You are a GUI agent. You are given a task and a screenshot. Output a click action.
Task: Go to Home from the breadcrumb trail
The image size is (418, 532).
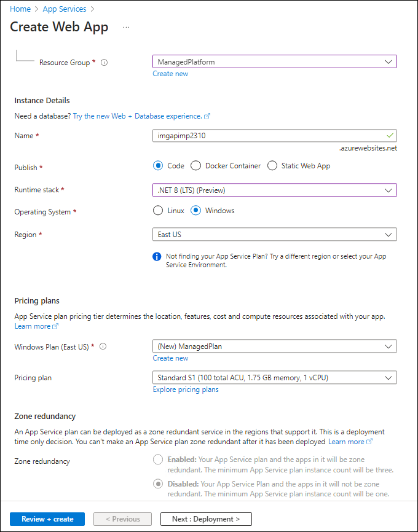20,9
